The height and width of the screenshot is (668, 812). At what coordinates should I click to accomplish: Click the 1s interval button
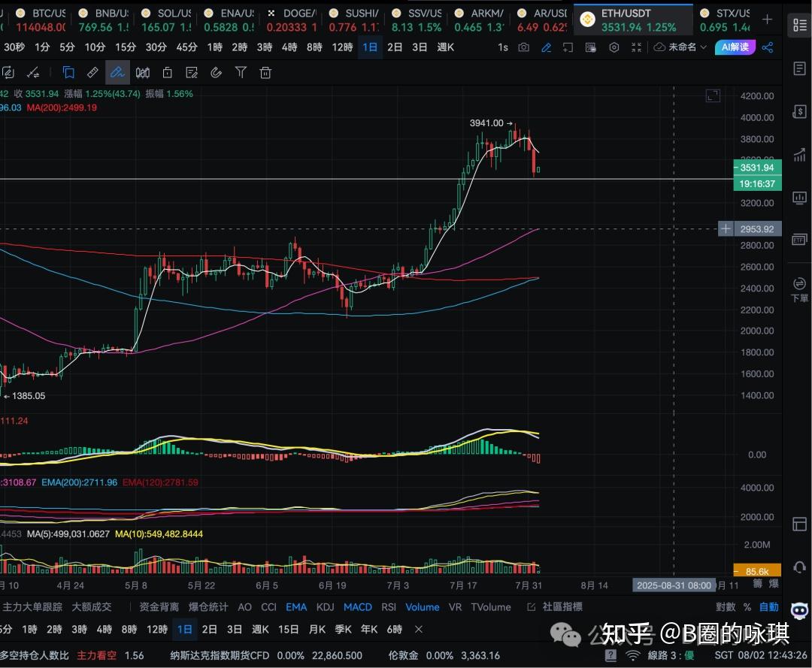coord(503,47)
